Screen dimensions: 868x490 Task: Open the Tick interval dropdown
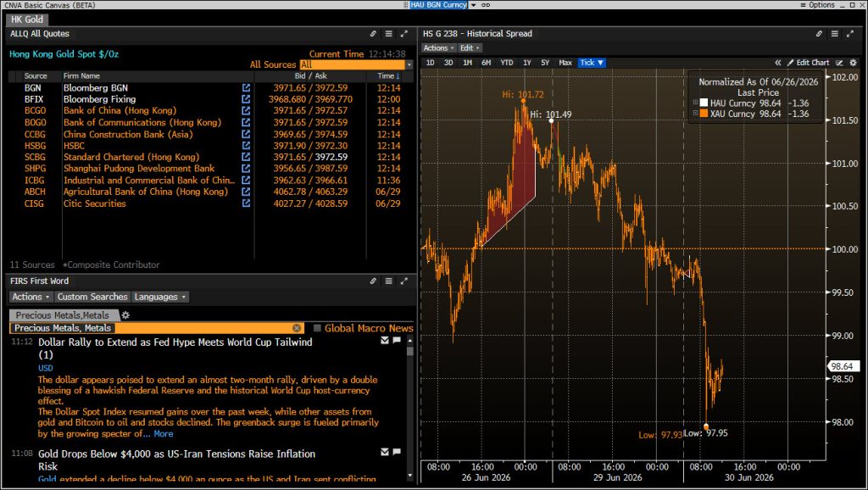[591, 63]
